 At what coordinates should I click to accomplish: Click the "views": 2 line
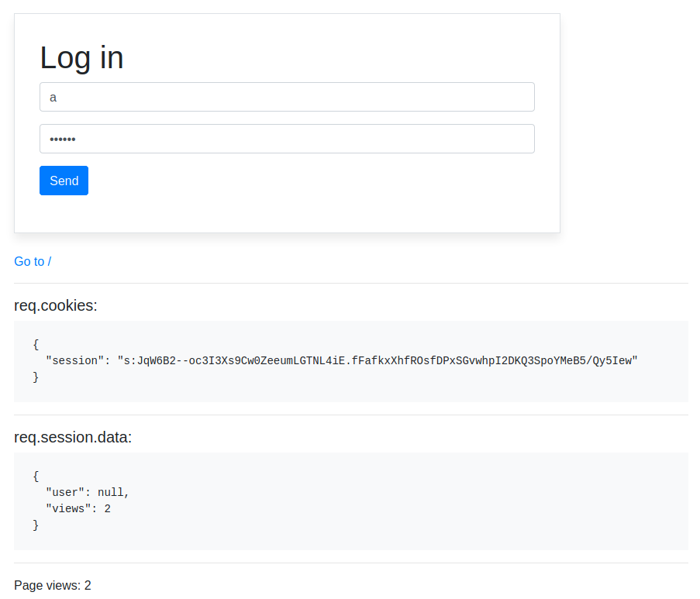[78, 509]
